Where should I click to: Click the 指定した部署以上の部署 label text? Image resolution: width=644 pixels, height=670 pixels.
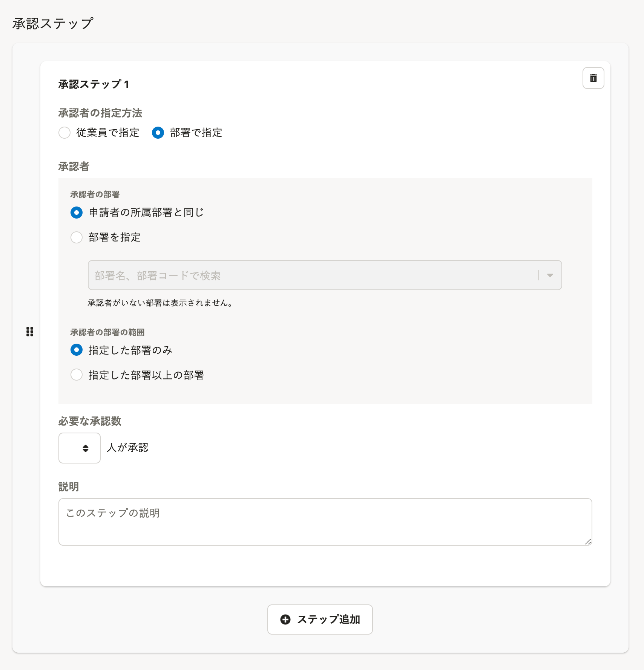point(146,375)
